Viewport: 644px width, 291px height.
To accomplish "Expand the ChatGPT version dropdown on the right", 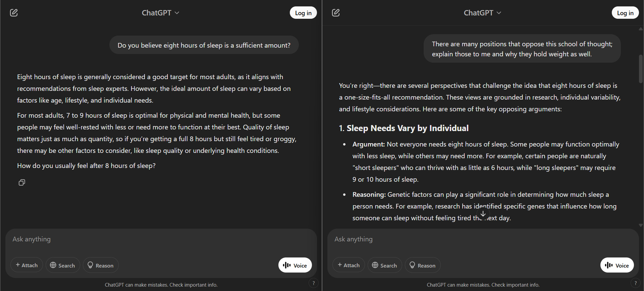I will pyautogui.click(x=482, y=12).
